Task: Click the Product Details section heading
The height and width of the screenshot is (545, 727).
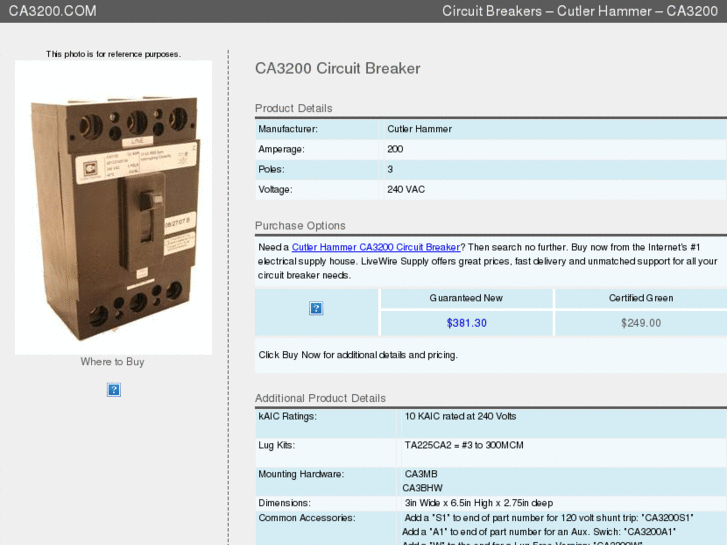Action: [x=293, y=108]
